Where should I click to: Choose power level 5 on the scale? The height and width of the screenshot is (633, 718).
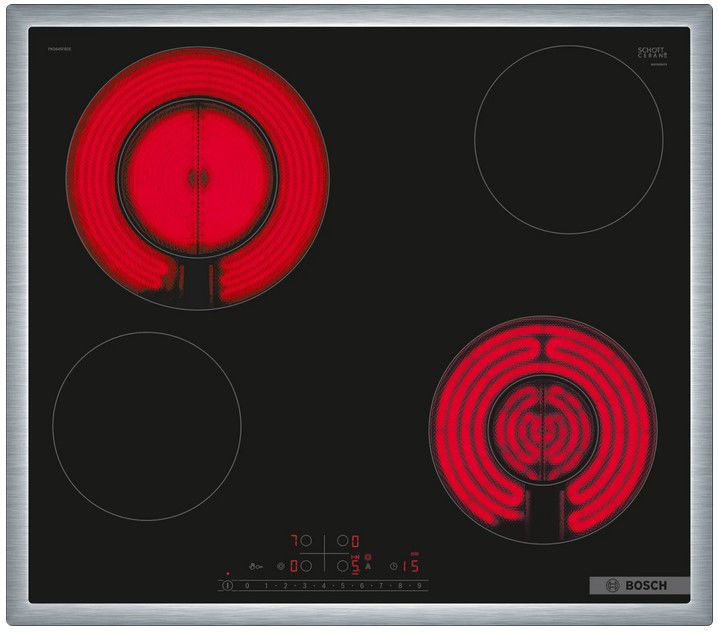pyautogui.click(x=343, y=585)
